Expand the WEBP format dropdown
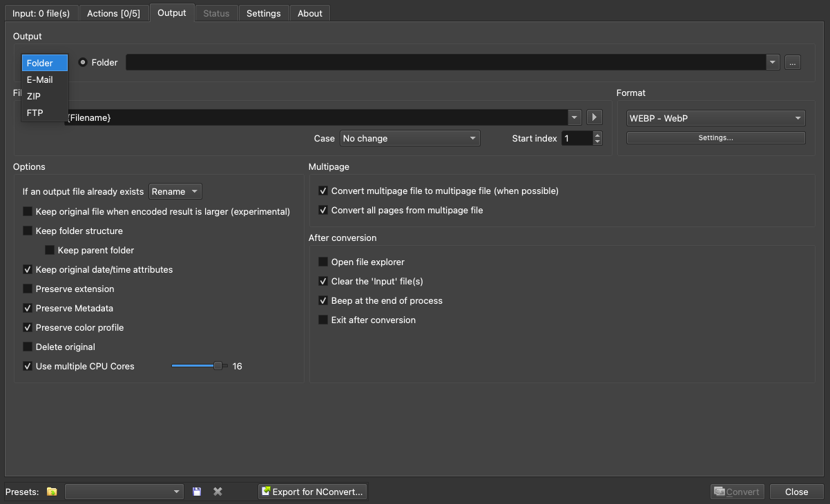Viewport: 830px width, 504px height. click(715, 118)
